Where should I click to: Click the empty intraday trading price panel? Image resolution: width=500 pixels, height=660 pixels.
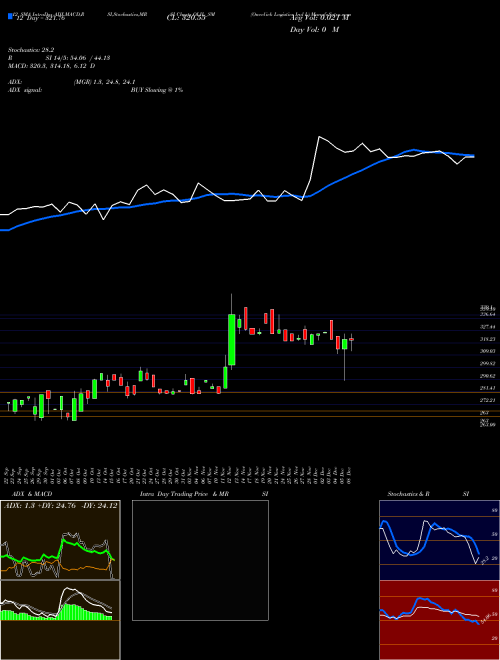[200, 560]
